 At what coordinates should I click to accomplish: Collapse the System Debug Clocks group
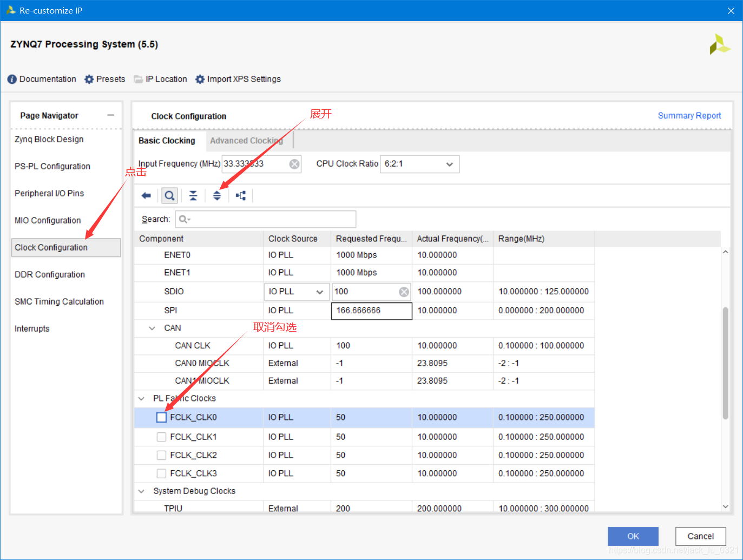(141, 491)
